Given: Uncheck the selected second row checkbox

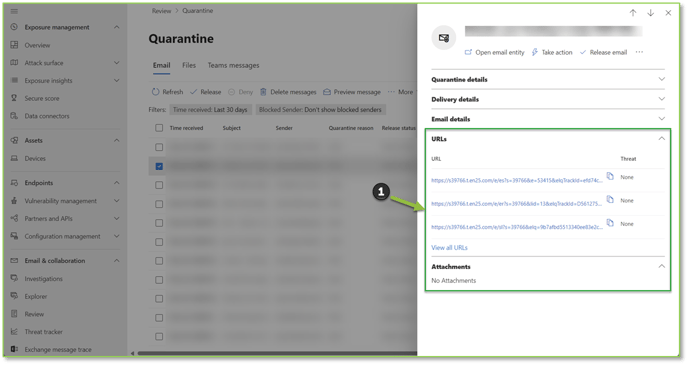Looking at the screenshot, I should point(159,166).
